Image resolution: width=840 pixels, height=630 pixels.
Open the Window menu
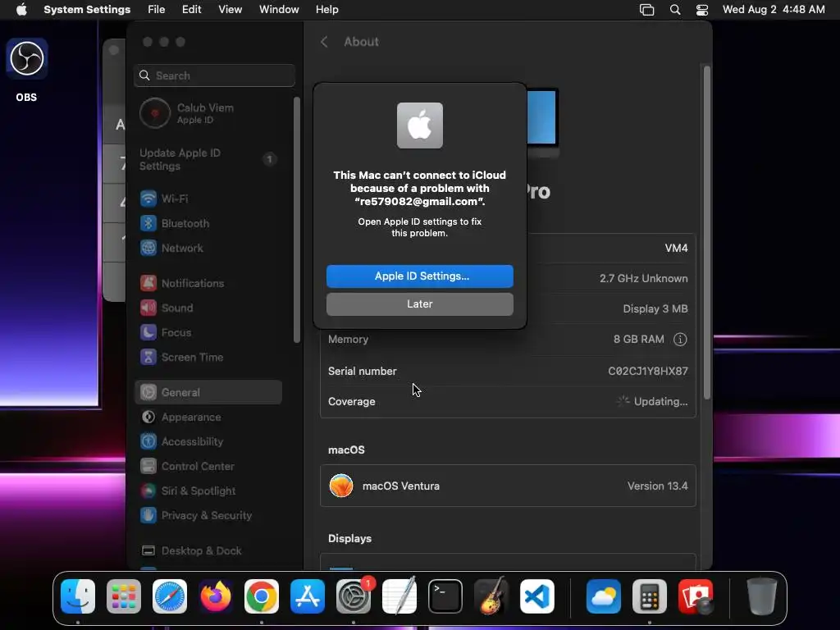point(279,10)
